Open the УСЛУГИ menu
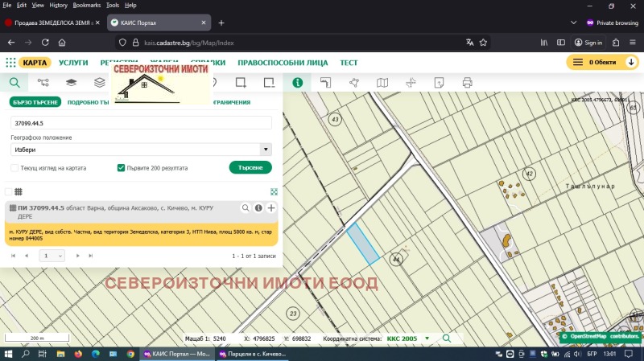The width and height of the screenshot is (644, 361). 73,62
